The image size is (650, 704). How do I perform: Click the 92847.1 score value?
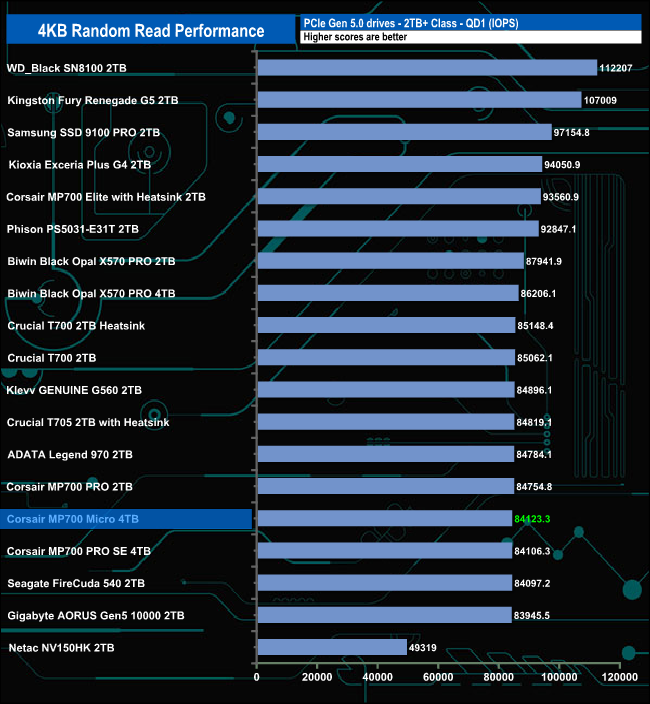pyautogui.click(x=558, y=229)
